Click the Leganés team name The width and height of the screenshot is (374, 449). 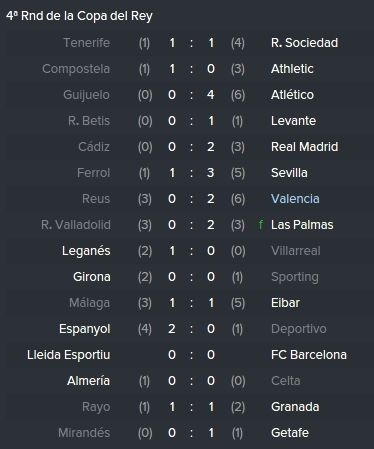pos(86,251)
